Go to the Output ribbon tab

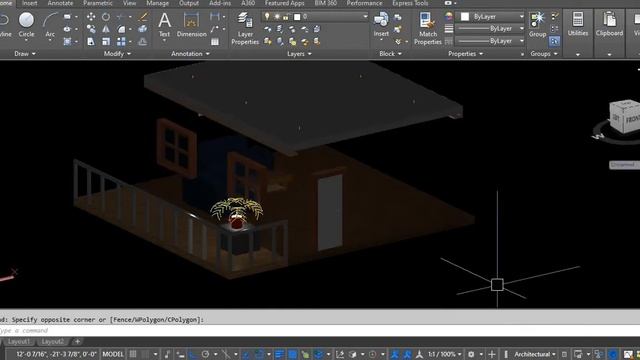(x=189, y=3)
